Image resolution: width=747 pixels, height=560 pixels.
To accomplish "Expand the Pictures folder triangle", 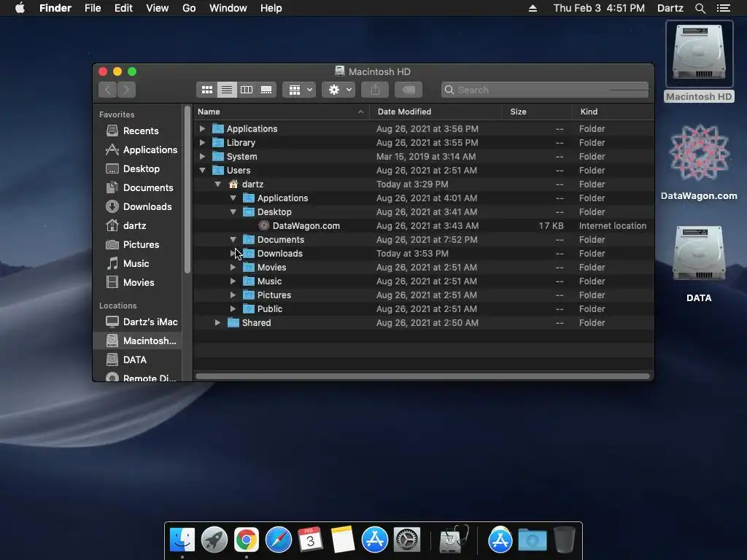I will point(233,295).
